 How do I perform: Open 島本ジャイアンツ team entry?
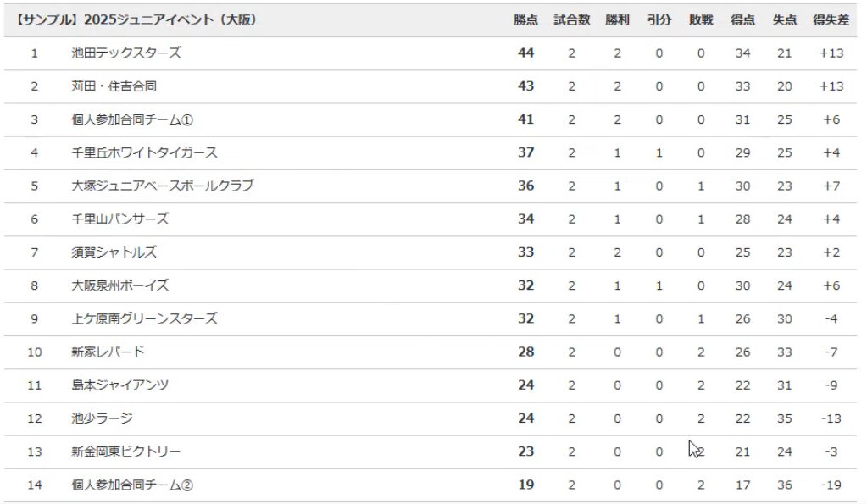pos(120,385)
